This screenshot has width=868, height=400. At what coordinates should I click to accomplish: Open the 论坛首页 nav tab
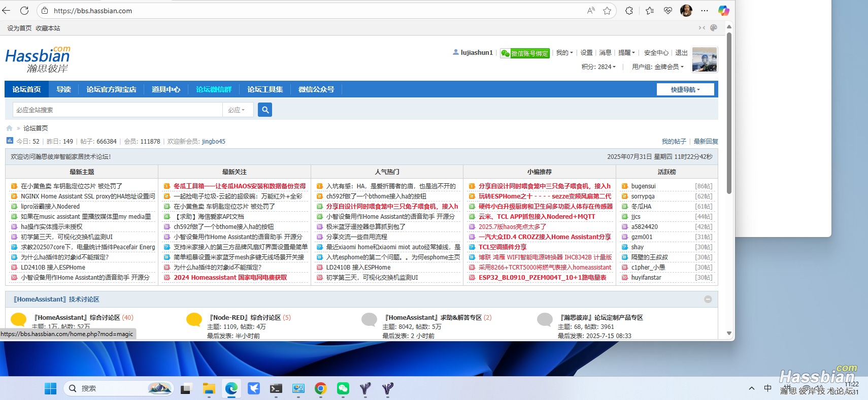click(x=26, y=89)
